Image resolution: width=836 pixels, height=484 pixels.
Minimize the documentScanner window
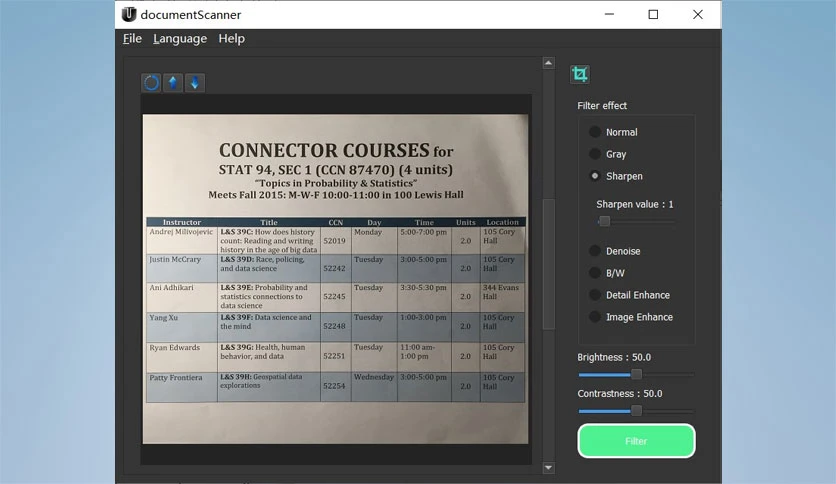coord(609,14)
